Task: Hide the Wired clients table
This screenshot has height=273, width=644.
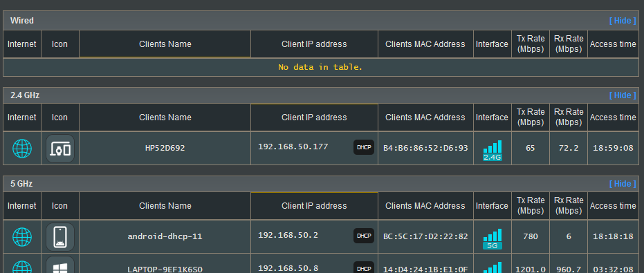Action: coord(623,21)
